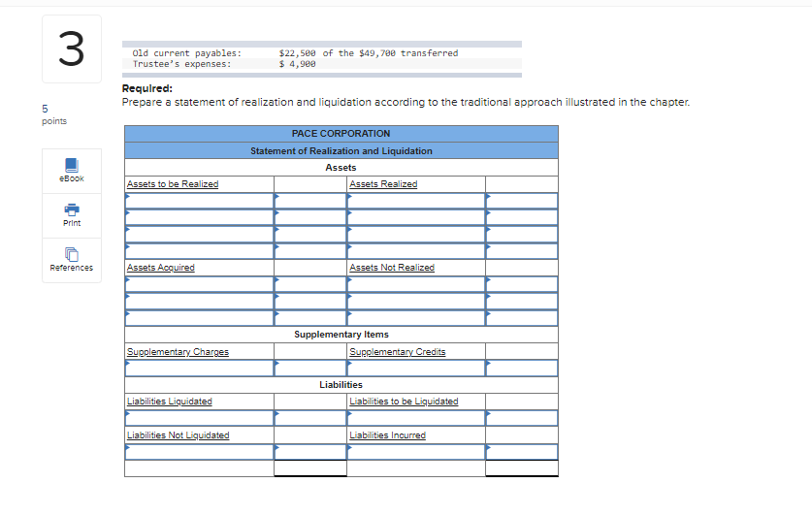Click question number 3 box
This screenshot has height=515, width=812.
72,49
